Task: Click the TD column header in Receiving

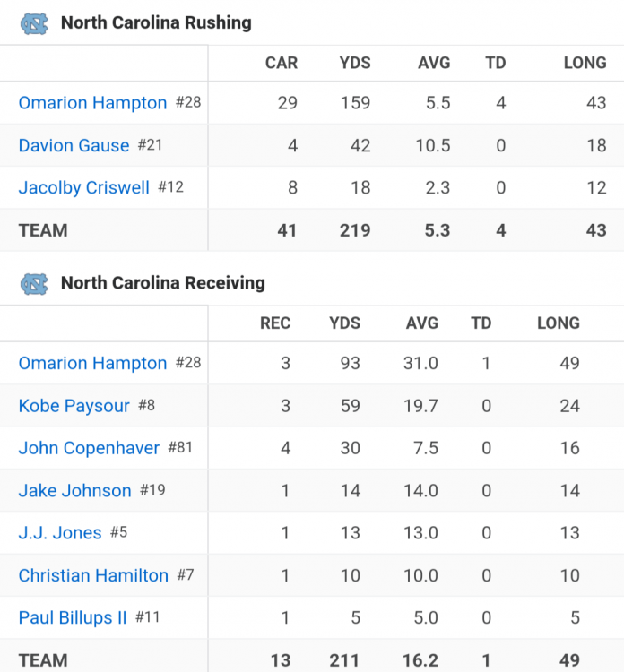Action: coord(481,323)
